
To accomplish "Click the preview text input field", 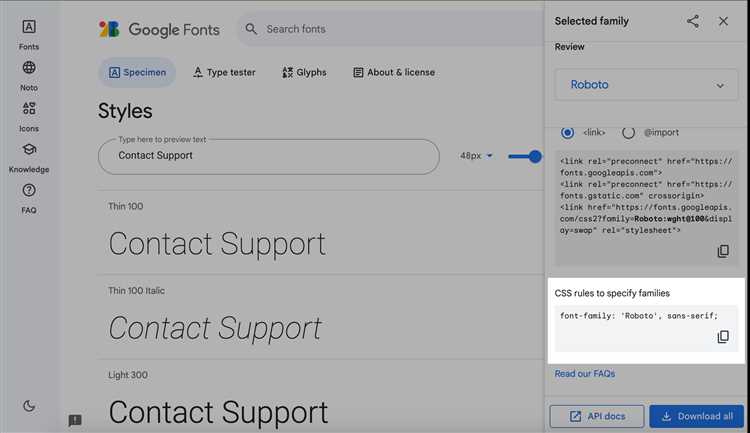I will (x=269, y=156).
